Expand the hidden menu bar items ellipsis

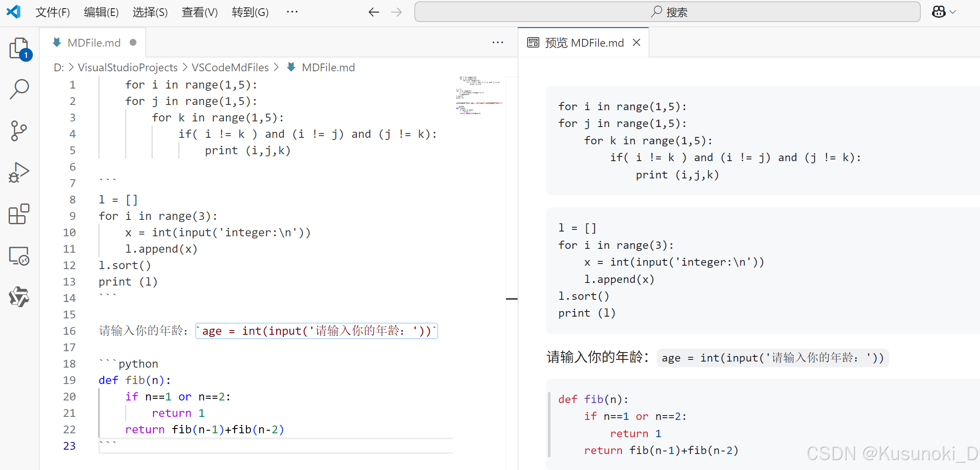(292, 12)
